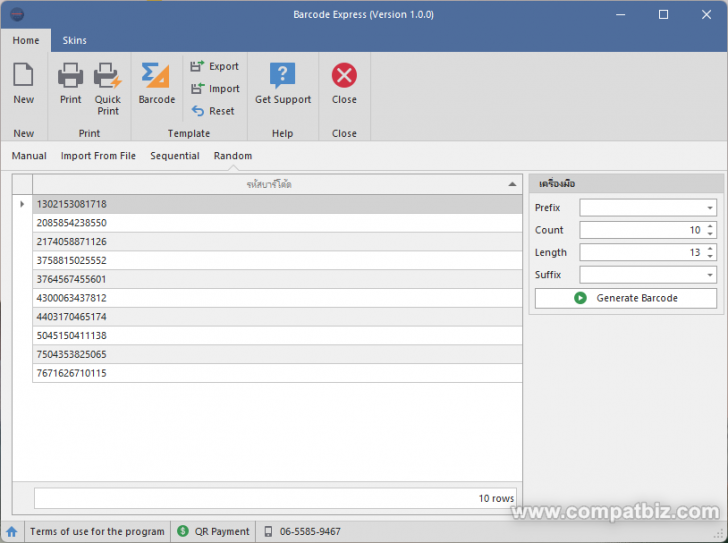
Task: Select row 3758815025552
Action: 277,260
